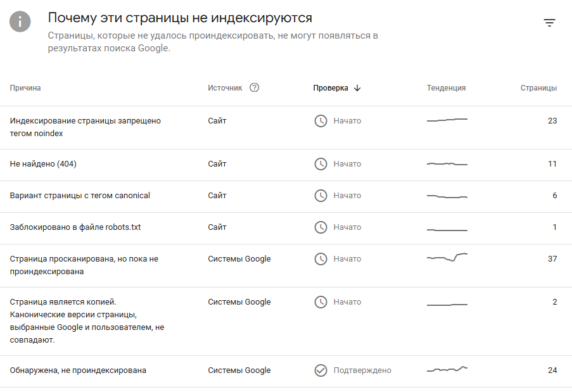Click the clock icon in the robots.txt row
This screenshot has width=572, height=392.
pos(321,227)
